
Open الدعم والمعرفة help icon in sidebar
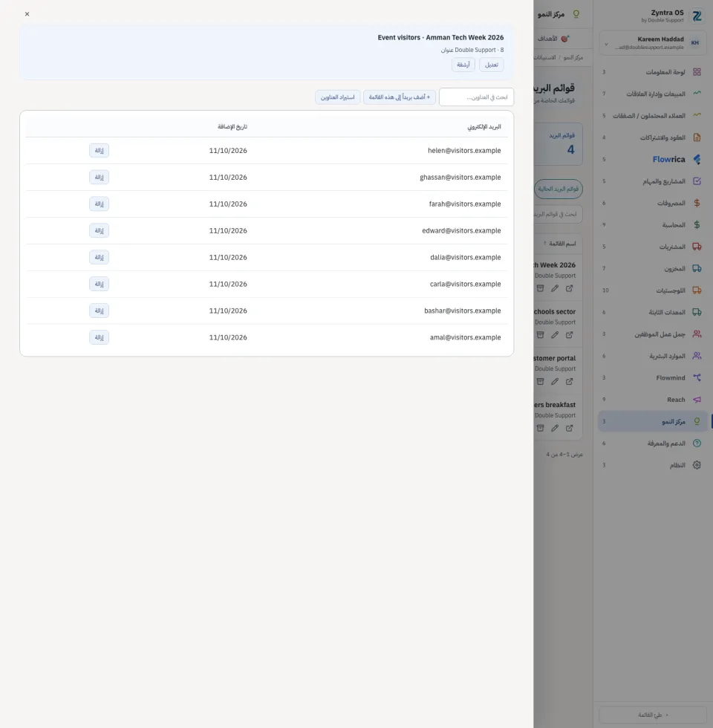(x=697, y=443)
